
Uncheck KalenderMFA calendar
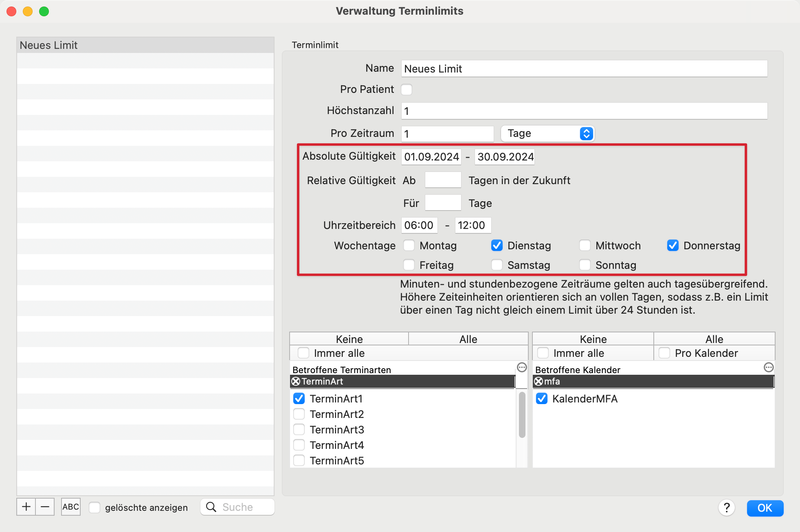[x=542, y=398]
